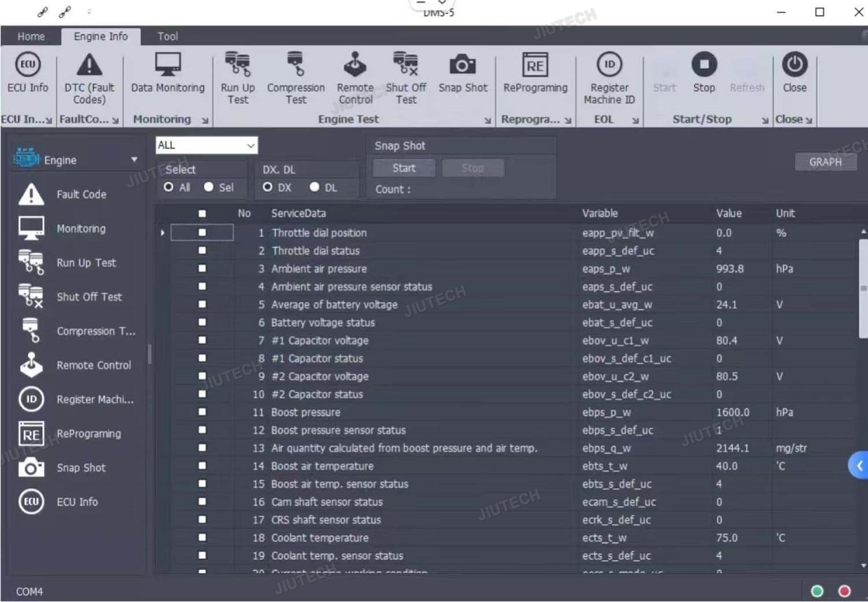
Task: Expand the Engine Test group launcher arrow
Action: [x=487, y=120]
